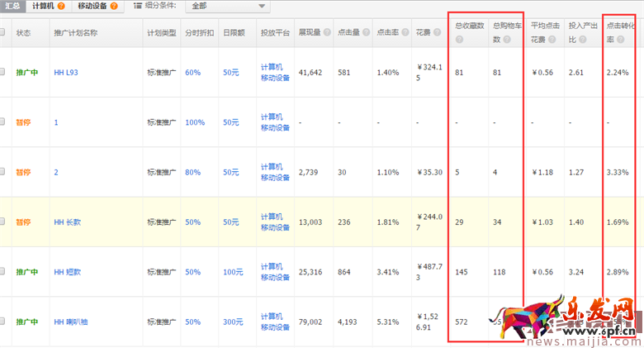This screenshot has height=348, width=644.
Task: Tick the checkbox for HH L93 row
Action: coord(2,73)
